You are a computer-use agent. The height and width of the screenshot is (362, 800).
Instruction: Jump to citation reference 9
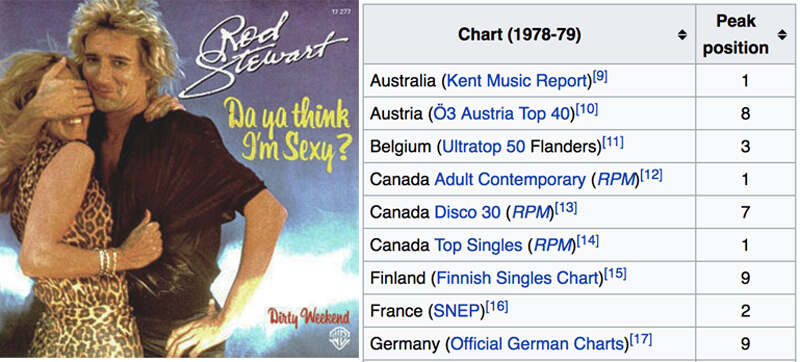click(x=600, y=78)
